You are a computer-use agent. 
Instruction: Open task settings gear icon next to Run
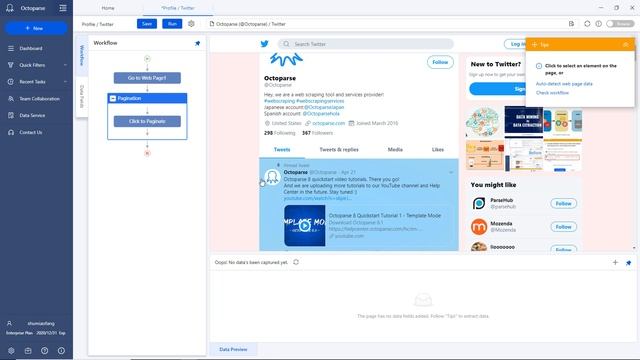[x=191, y=24]
